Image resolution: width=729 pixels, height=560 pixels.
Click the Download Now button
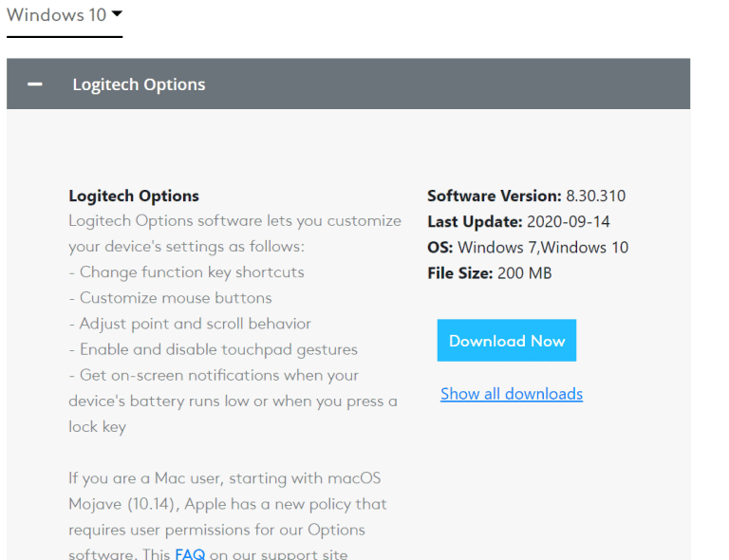(506, 340)
